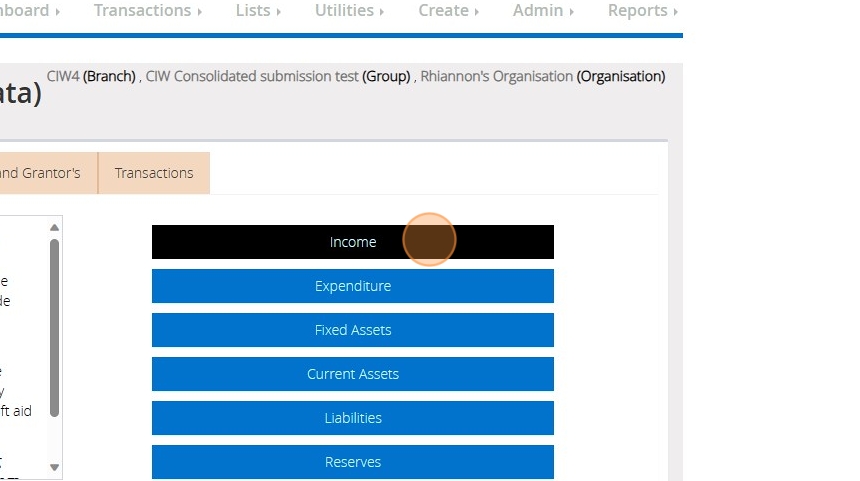Click the CIW4 branch link
The width and height of the screenshot is (860, 481).
coord(63,76)
